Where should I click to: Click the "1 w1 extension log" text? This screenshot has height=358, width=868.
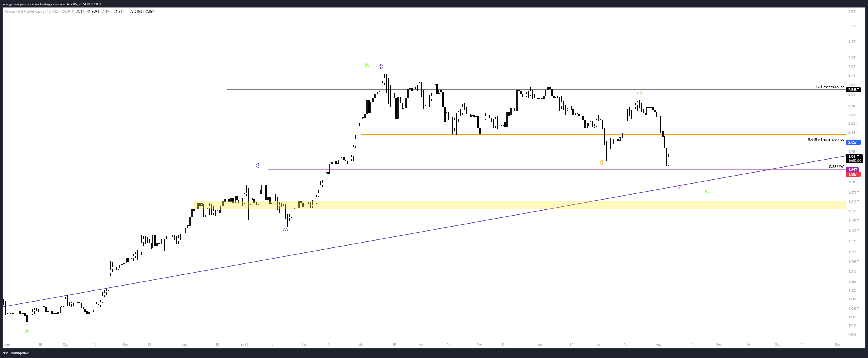(829, 87)
